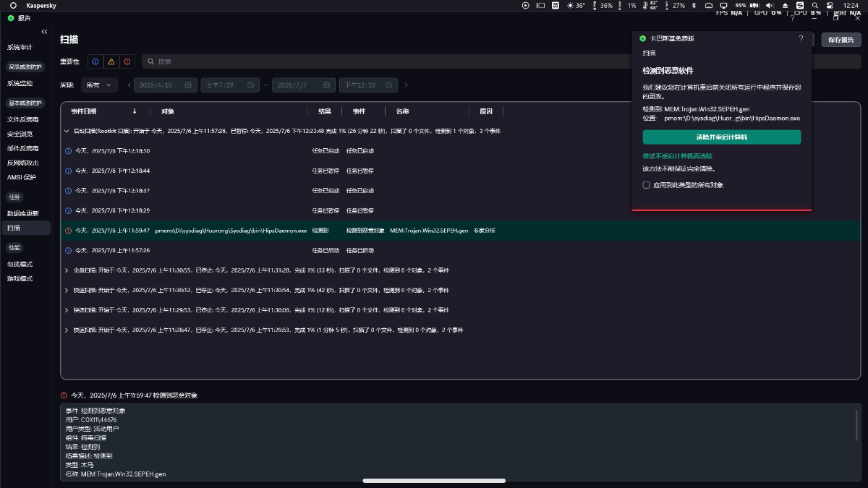
Task: Open AMSI 保护 in the sidebar
Action: pyautogui.click(x=22, y=177)
